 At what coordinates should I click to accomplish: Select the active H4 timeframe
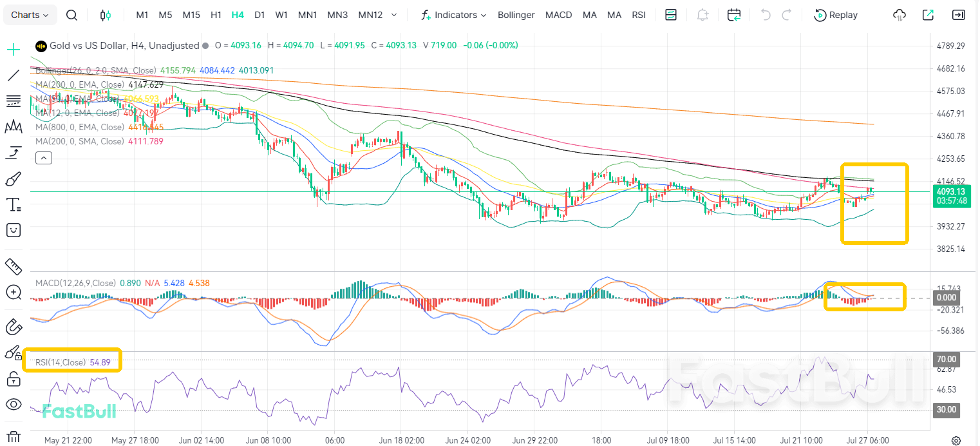[238, 15]
